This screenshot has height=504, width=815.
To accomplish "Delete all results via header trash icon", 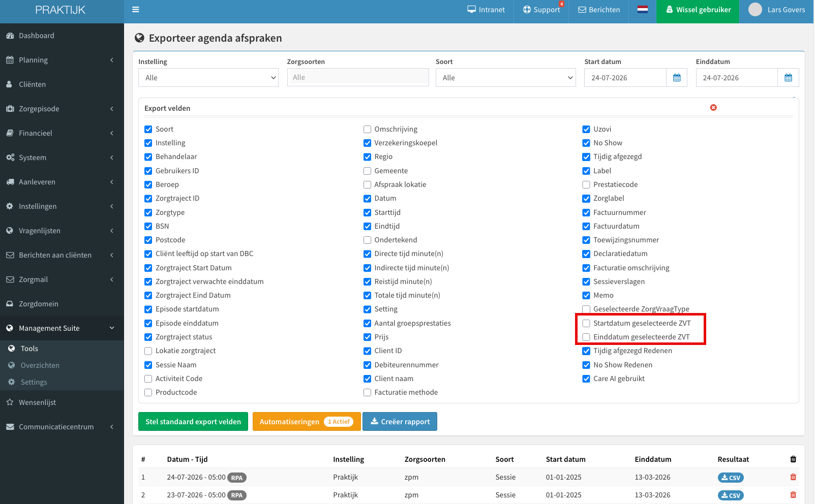I will click(x=793, y=459).
